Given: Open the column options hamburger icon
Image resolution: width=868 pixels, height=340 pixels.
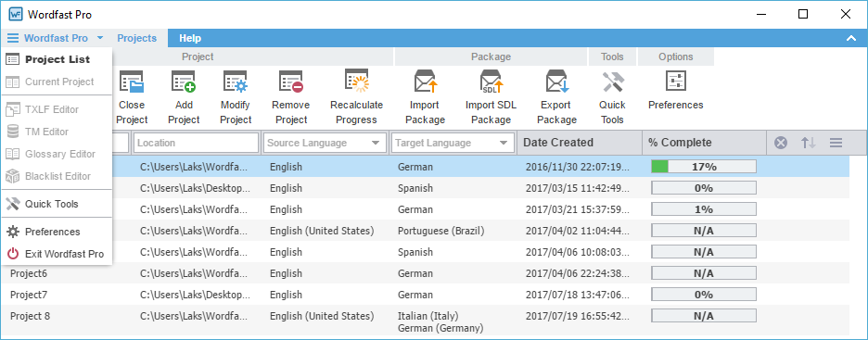Looking at the screenshot, I should 836,144.
